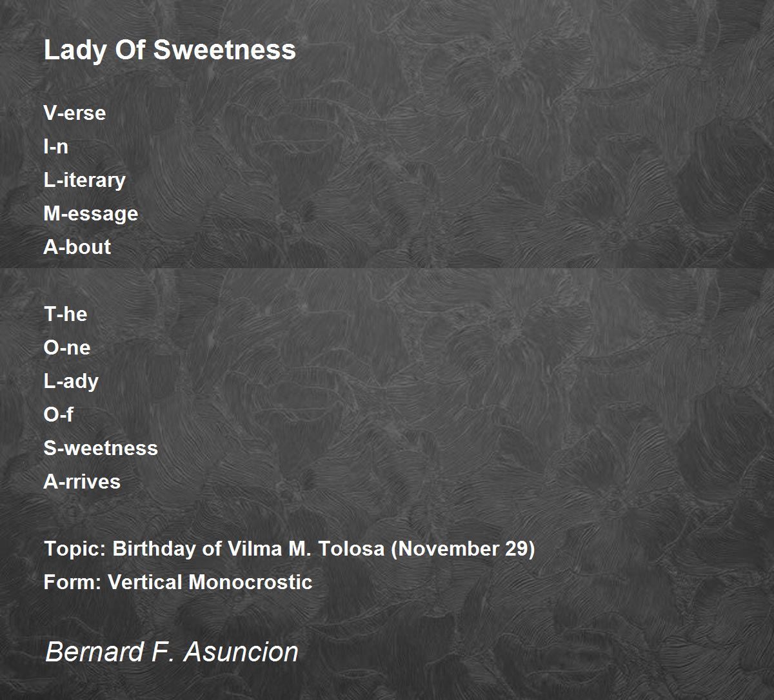Screen dimensions: 774x700
Task: Click on the line I-n
Action: [56, 146]
